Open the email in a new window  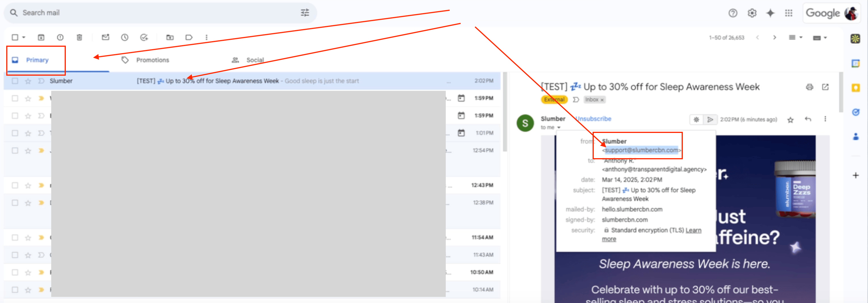(x=825, y=87)
